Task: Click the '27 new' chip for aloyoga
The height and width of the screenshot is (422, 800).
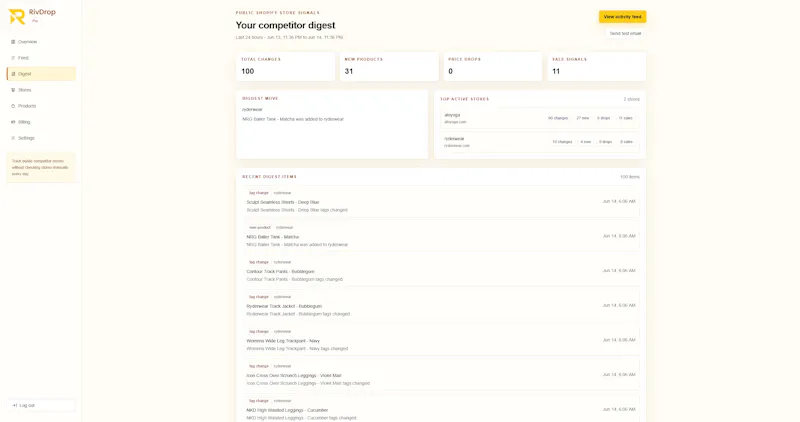Action: [583, 118]
